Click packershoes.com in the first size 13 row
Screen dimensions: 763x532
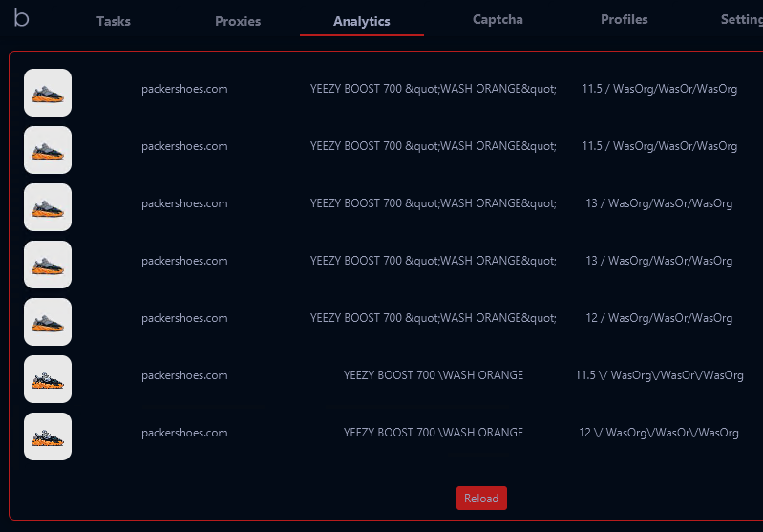pyautogui.click(x=184, y=203)
